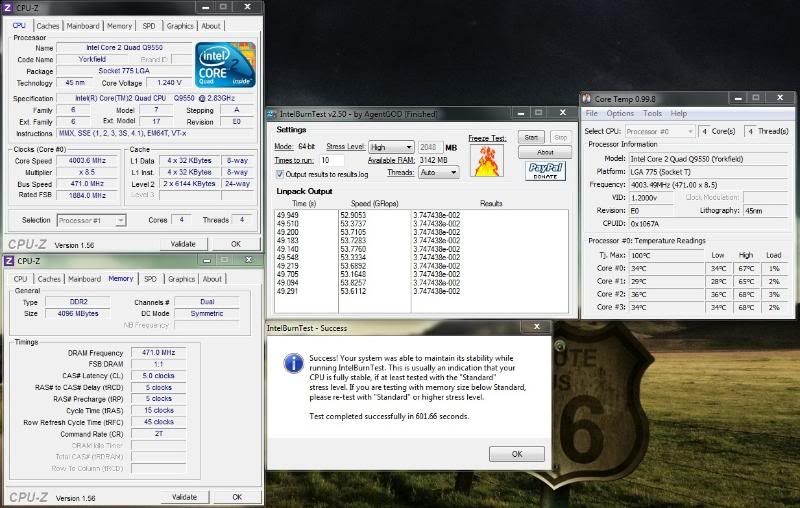Open Graphics tab in top CPU-Z window
The height and width of the screenshot is (508, 800).
pyautogui.click(x=180, y=26)
